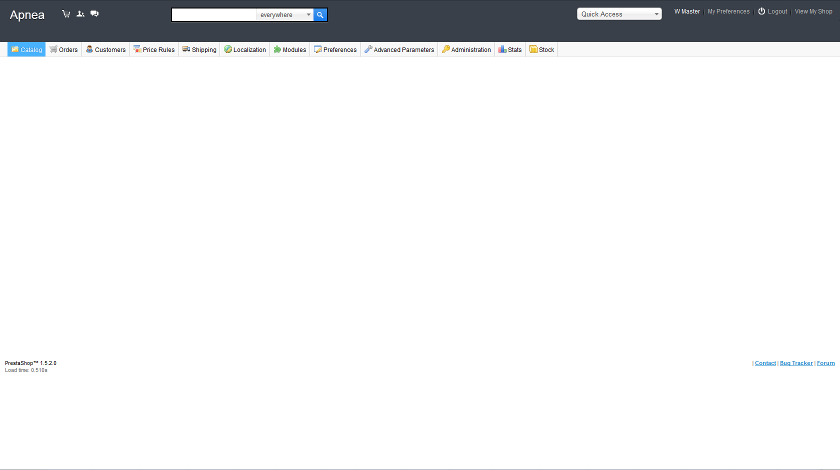This screenshot has width=840, height=470.
Task: Click the Localization globe icon
Action: point(228,49)
